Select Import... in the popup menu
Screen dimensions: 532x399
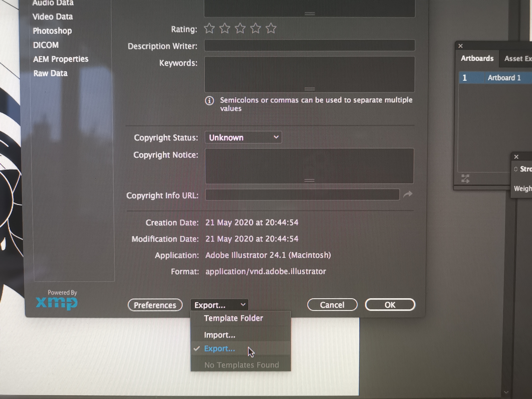219,335
